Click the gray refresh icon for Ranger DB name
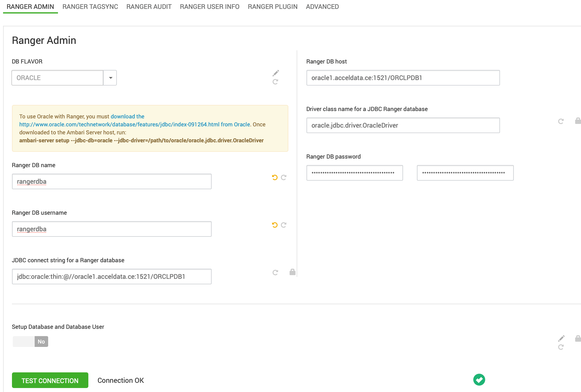The height and width of the screenshot is (392, 581). point(284,178)
